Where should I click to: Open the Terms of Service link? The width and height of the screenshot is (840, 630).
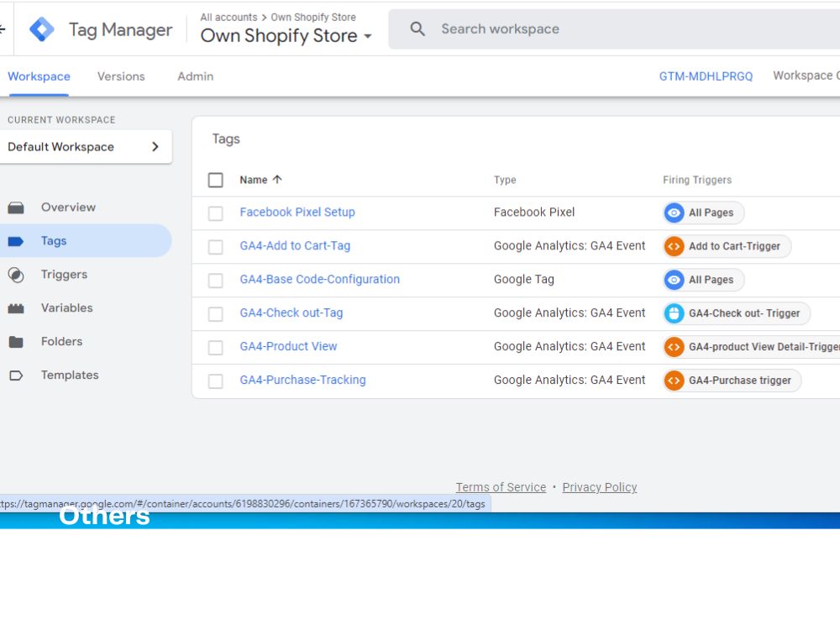[x=501, y=487]
